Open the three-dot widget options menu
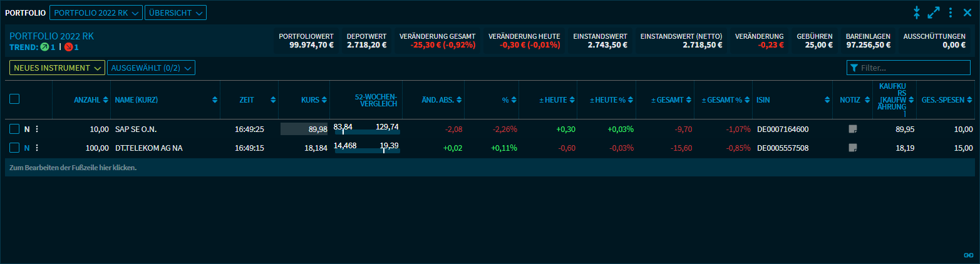Image resolution: width=980 pixels, height=264 pixels. (951, 12)
